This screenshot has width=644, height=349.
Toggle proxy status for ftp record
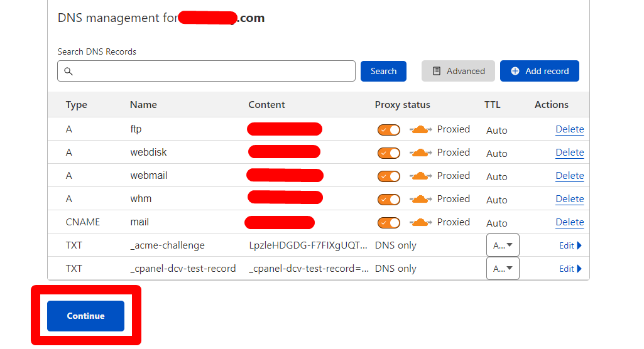coord(389,130)
